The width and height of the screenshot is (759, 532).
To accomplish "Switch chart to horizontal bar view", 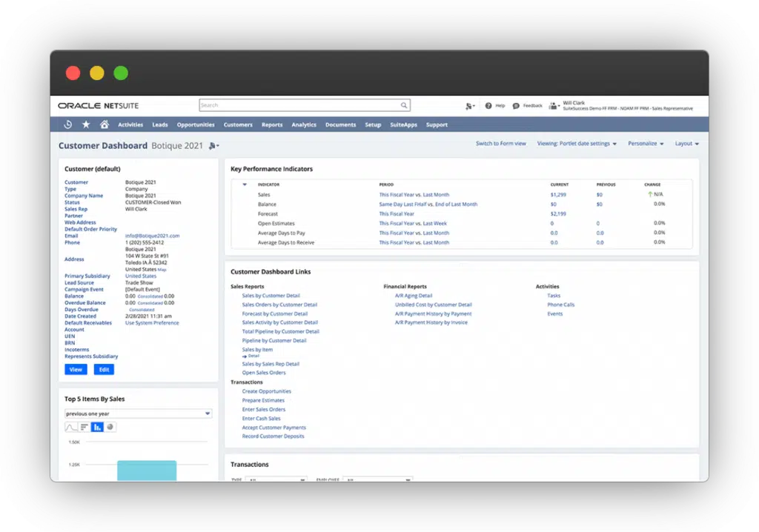I will (x=84, y=427).
